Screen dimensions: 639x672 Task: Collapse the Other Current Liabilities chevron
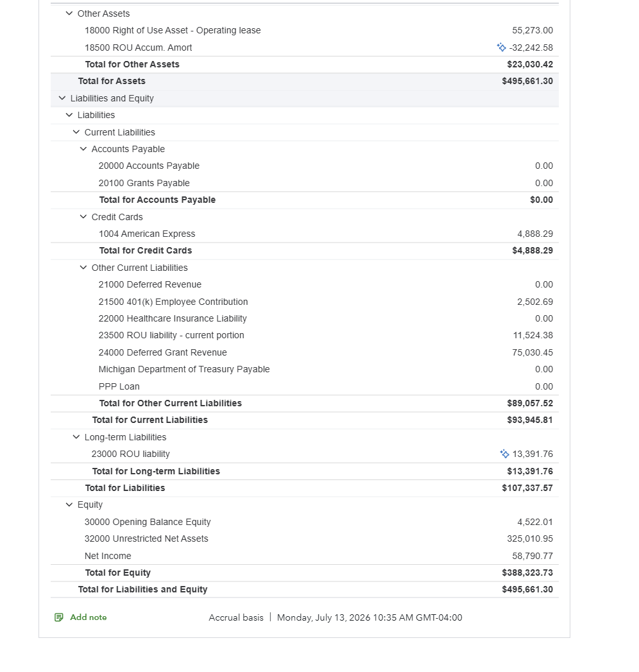tap(83, 268)
